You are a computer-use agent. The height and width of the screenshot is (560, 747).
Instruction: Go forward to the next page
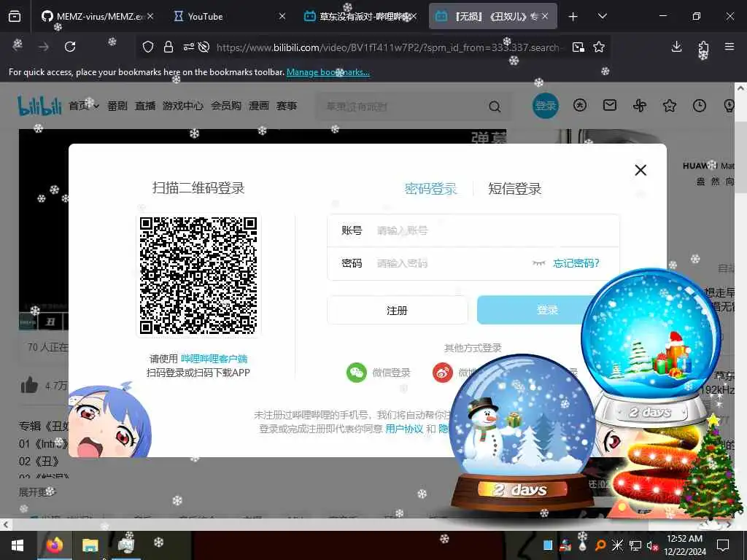pyautogui.click(x=43, y=46)
